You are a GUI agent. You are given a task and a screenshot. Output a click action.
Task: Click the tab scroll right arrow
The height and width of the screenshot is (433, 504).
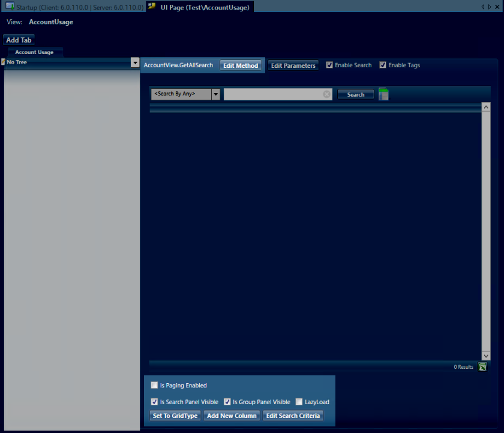click(x=490, y=7)
